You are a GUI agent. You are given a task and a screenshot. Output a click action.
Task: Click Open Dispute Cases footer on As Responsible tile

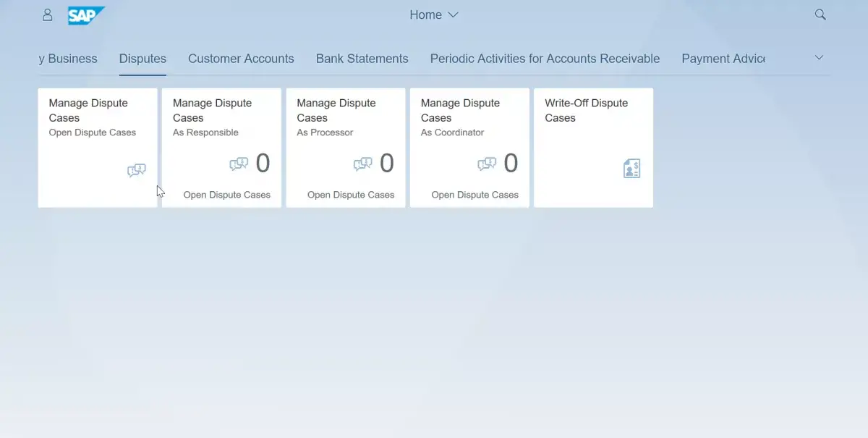pyautogui.click(x=227, y=195)
